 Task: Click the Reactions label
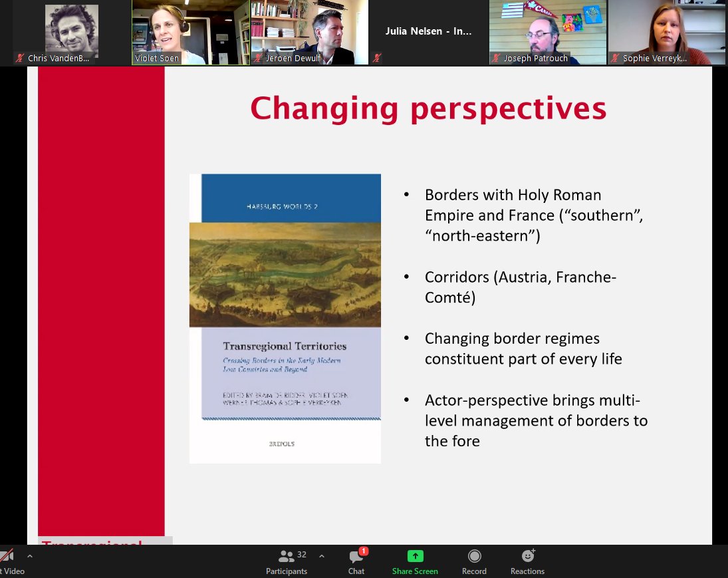click(527, 571)
